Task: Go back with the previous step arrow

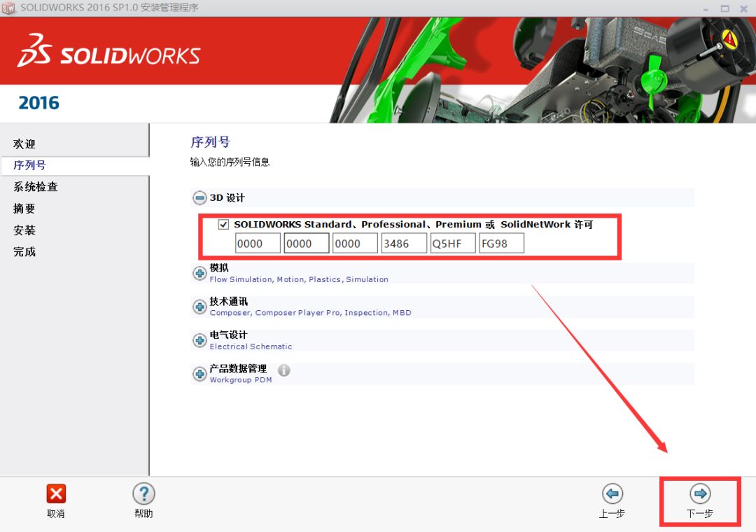Action: point(612,493)
